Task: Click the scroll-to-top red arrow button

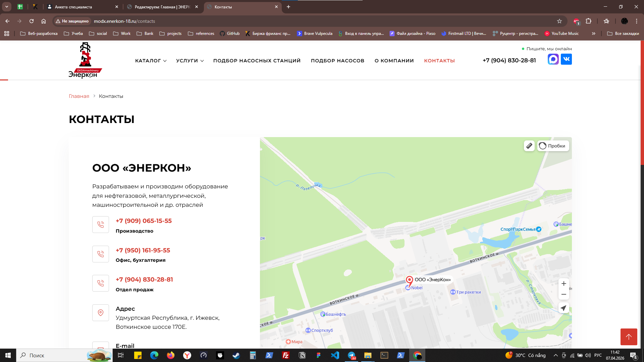Action: coord(629,337)
